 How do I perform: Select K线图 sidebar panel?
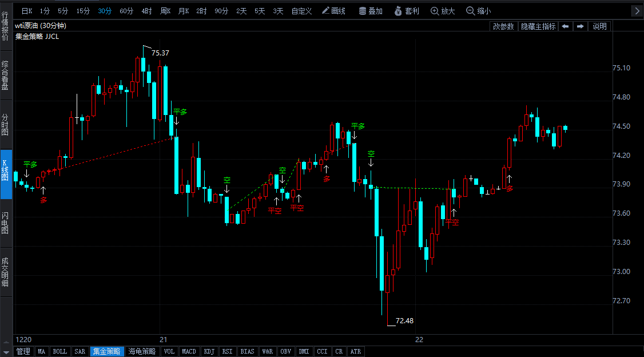pos(5,174)
